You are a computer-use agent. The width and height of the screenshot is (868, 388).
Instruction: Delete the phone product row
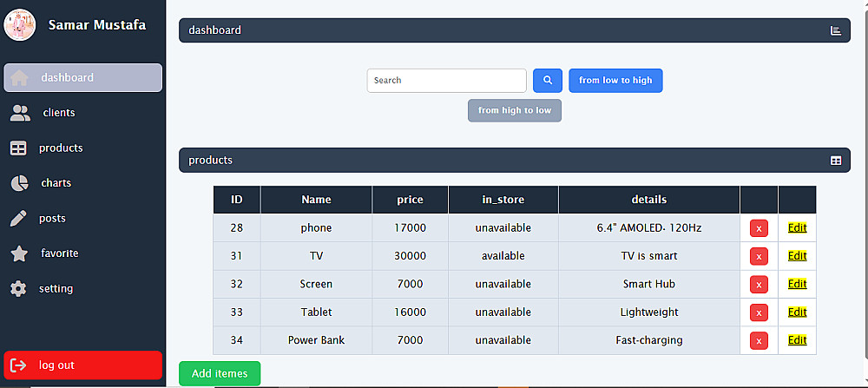[759, 228]
